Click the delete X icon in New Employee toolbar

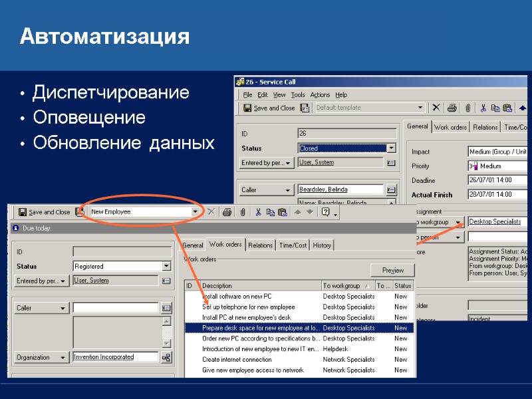click(x=211, y=212)
